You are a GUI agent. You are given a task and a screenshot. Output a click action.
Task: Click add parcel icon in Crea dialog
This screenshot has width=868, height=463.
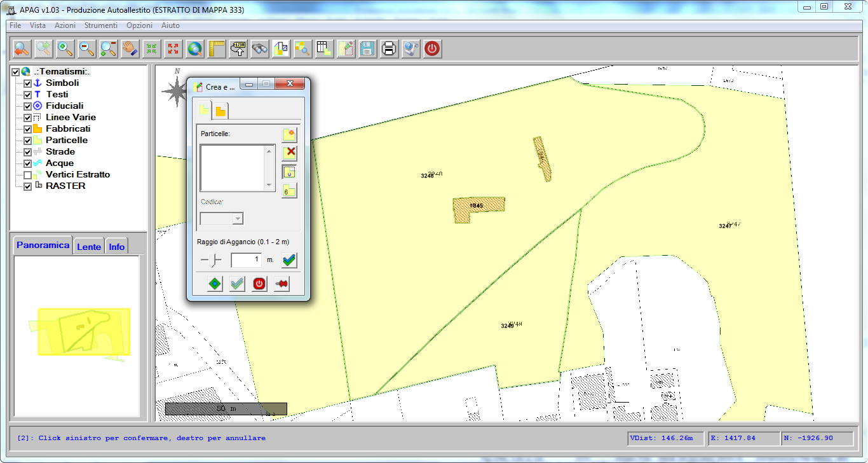click(290, 135)
